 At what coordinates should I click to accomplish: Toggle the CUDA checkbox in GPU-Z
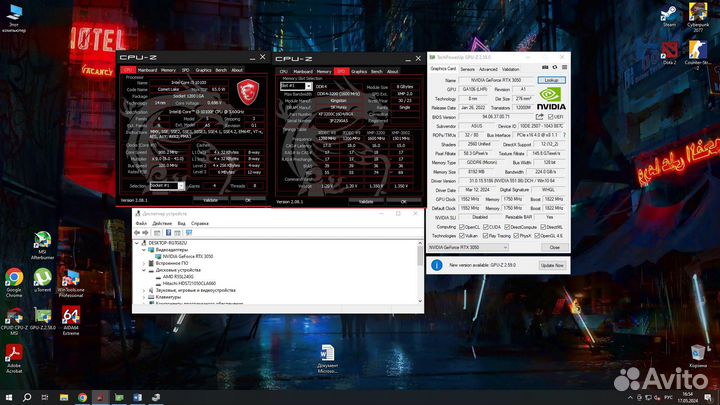[485, 227]
